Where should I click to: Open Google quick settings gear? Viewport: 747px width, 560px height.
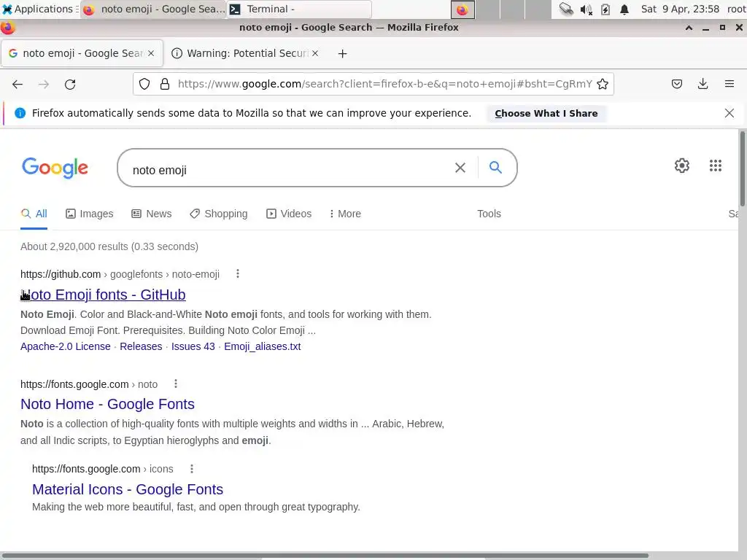click(x=682, y=166)
